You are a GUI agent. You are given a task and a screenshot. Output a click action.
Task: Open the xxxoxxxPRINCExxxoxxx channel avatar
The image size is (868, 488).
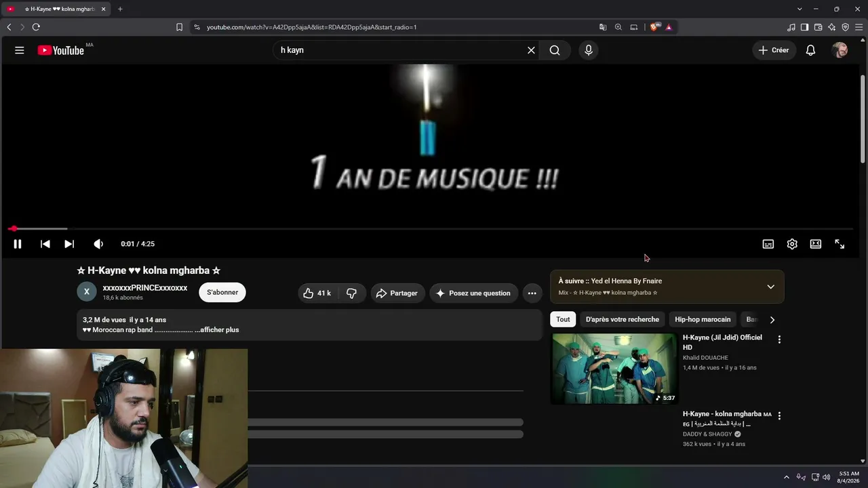(x=86, y=292)
